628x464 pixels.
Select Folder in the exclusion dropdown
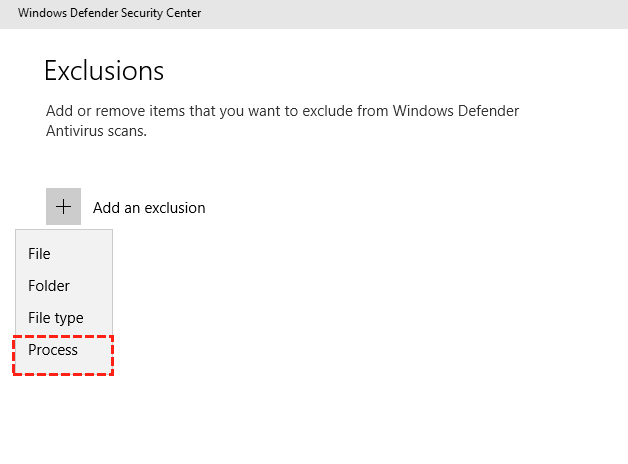(x=49, y=286)
